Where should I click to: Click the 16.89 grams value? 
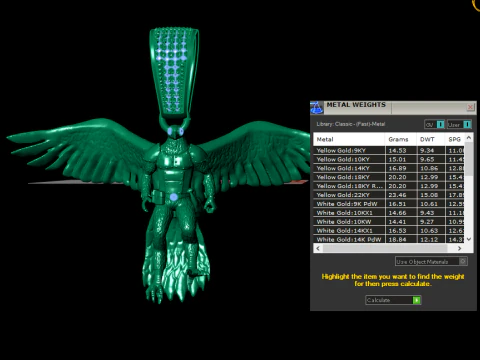[397, 168]
